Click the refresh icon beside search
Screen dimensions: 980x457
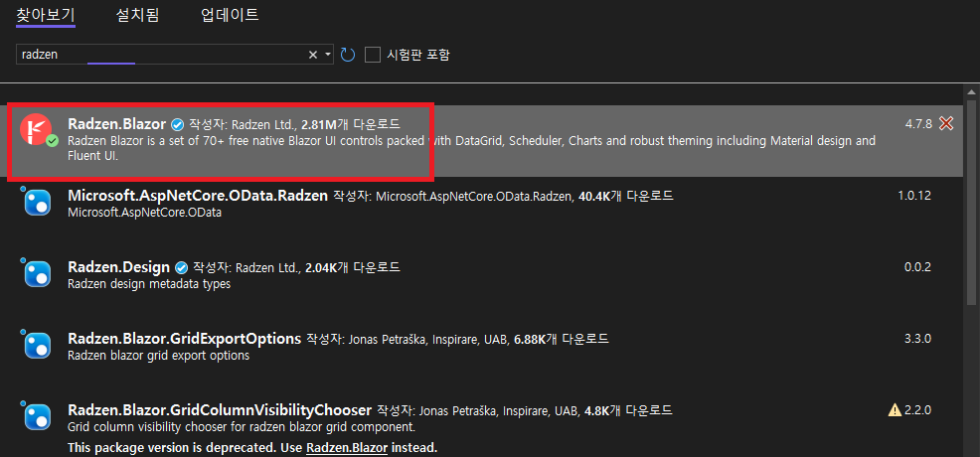coord(348,55)
